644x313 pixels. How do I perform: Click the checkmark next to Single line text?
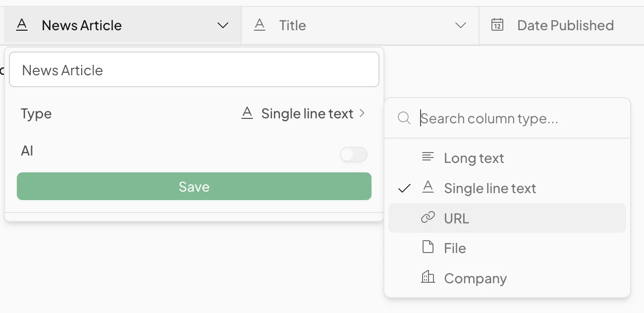405,188
